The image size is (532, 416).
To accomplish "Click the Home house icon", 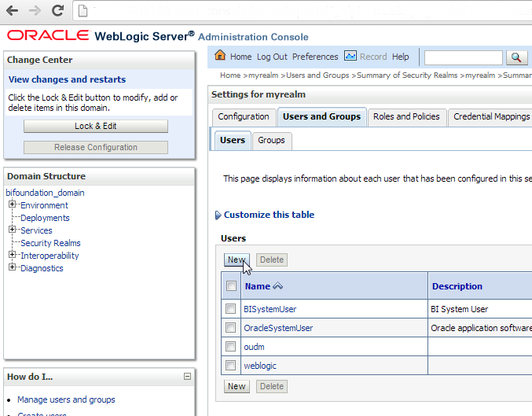I will [x=220, y=55].
